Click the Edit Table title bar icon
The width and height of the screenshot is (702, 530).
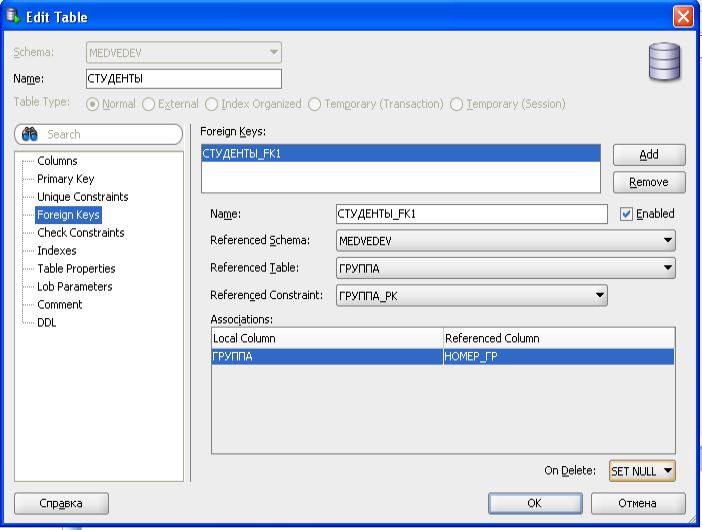(x=13, y=17)
